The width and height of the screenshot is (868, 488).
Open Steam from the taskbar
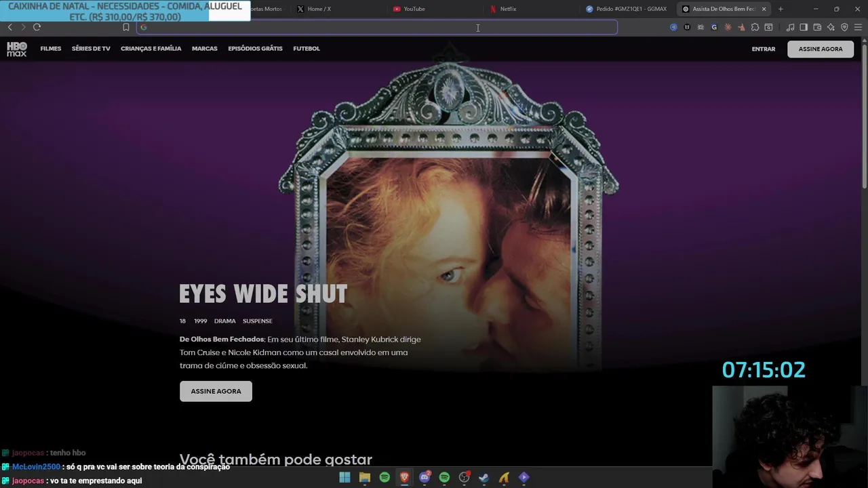[x=484, y=477]
